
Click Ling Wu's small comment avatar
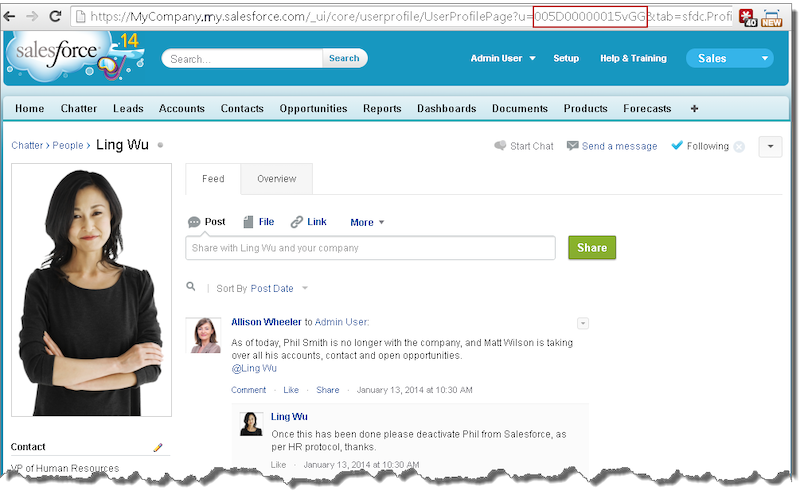tap(252, 423)
